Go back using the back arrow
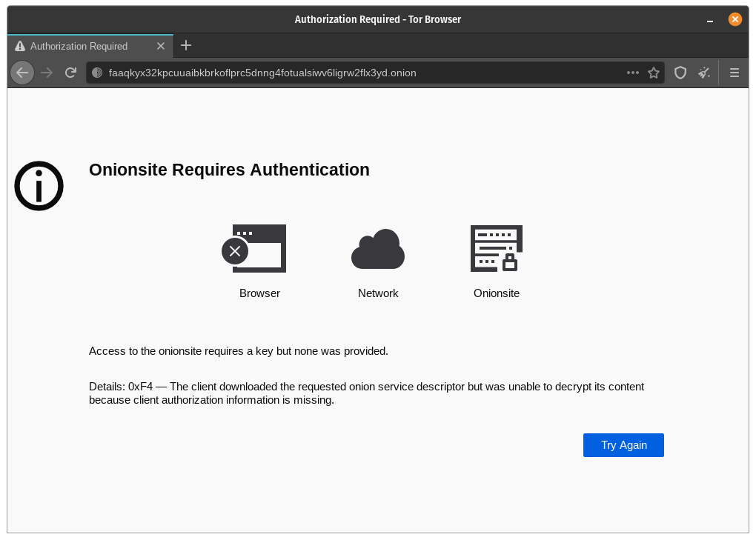This screenshot has height=540, width=756. click(22, 73)
